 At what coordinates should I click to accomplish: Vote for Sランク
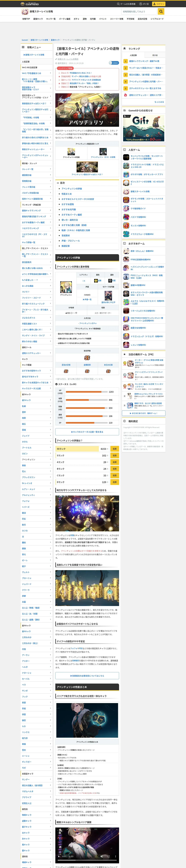(114, 456)
